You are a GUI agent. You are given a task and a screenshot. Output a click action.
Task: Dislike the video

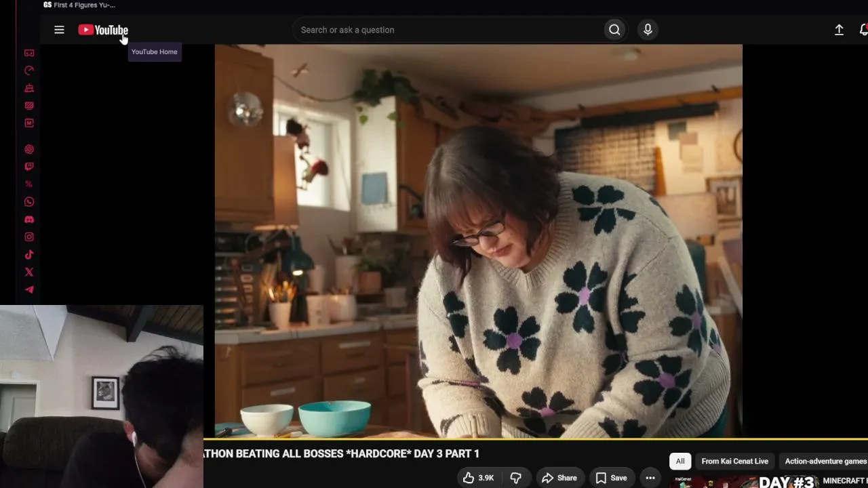[515, 478]
